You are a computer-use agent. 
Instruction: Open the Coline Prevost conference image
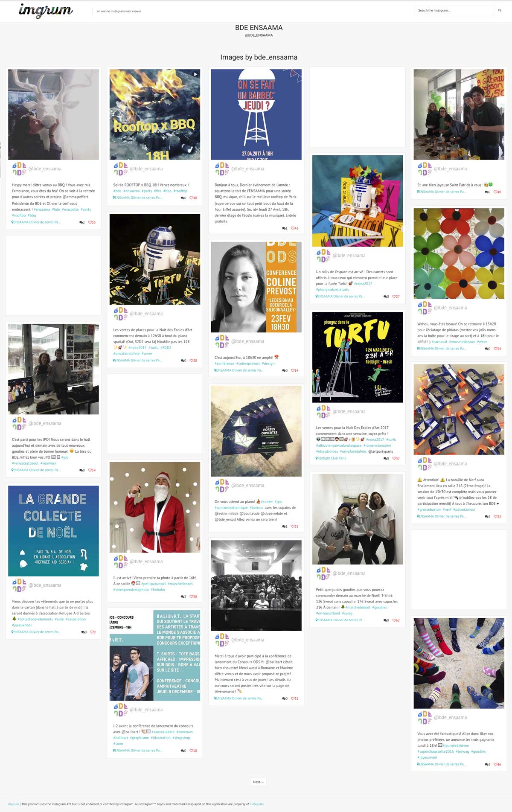click(256, 287)
